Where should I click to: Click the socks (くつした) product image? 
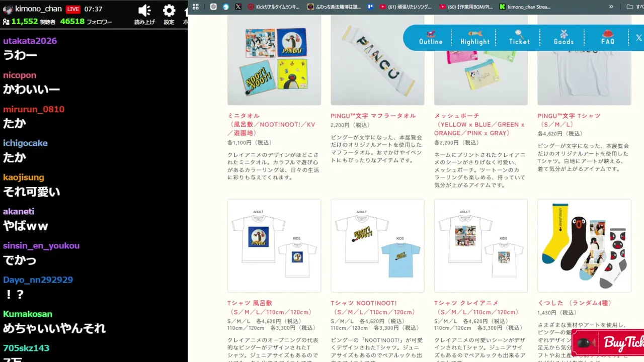tap(584, 245)
